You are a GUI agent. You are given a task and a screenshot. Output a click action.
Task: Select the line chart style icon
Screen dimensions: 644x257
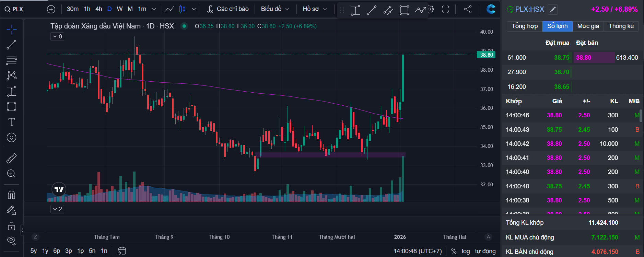169,9
